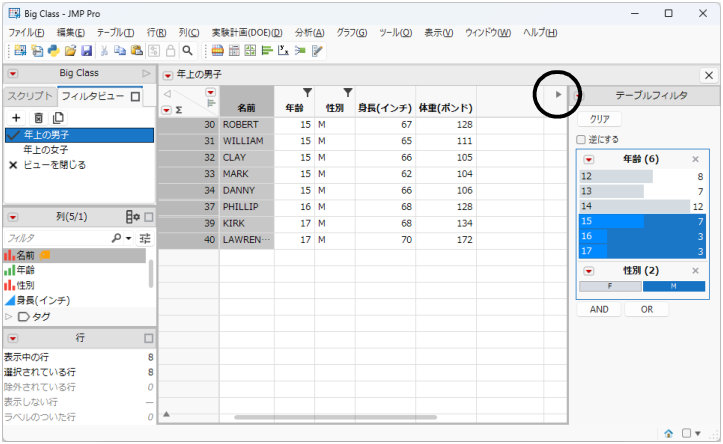Open red triangle next to Σ in table corner
This screenshot has width=723, height=444.
tap(166, 110)
